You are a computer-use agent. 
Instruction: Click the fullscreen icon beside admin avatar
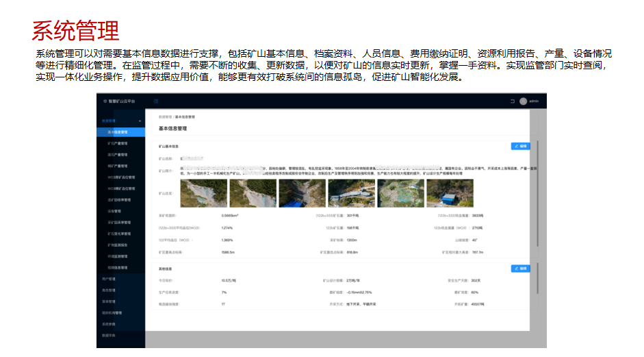(x=512, y=101)
